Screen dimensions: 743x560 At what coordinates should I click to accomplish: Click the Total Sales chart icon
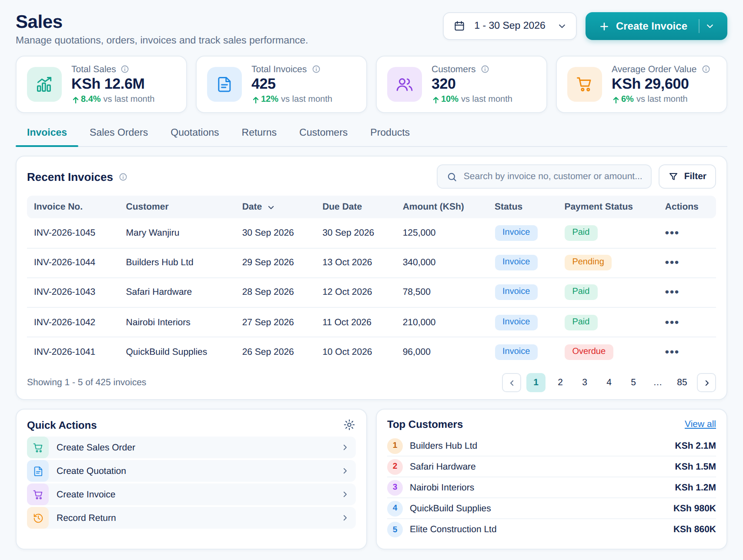44,84
